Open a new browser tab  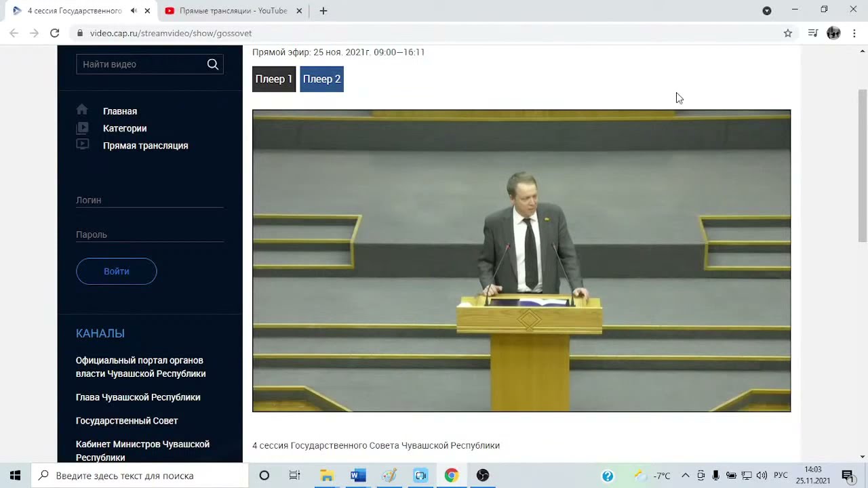click(323, 11)
